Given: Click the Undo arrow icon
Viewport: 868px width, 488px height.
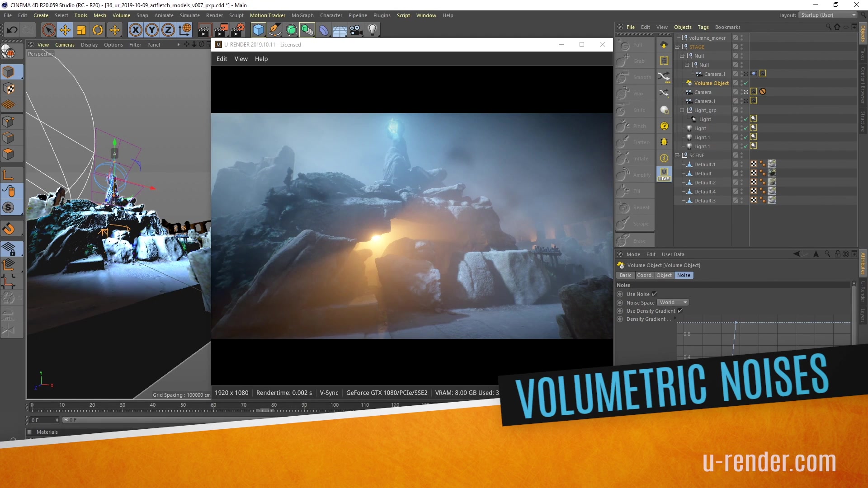Looking at the screenshot, I should tap(12, 30).
